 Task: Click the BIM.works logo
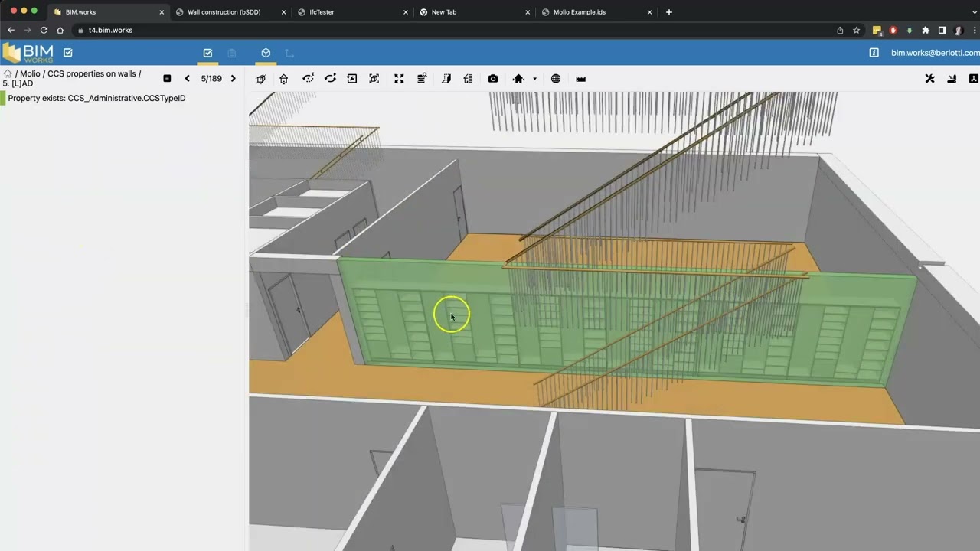click(x=28, y=53)
